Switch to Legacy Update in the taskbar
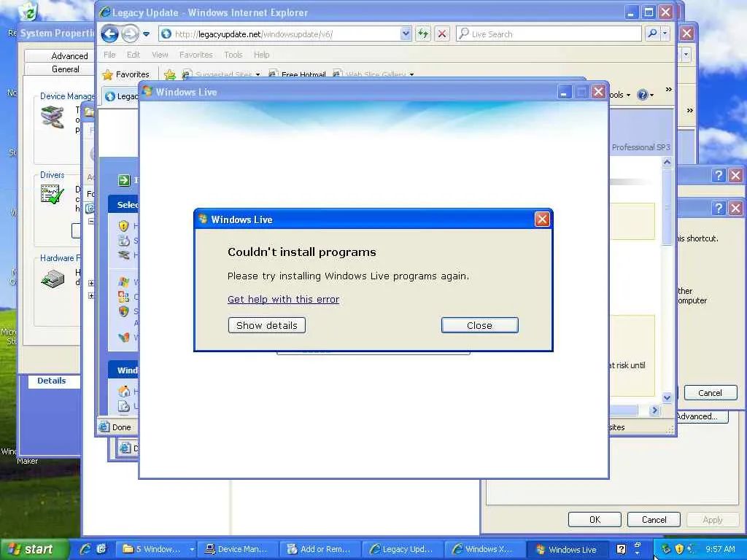 click(402, 549)
